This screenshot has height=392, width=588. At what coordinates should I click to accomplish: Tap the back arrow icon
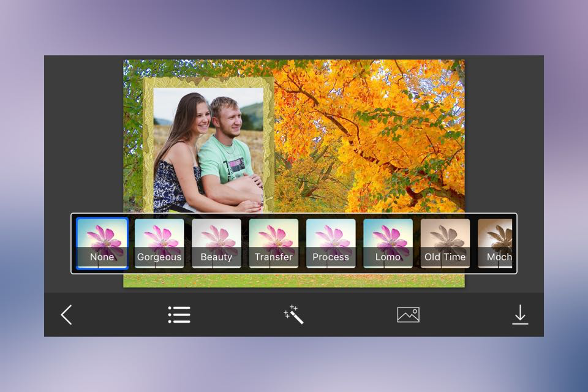(66, 315)
